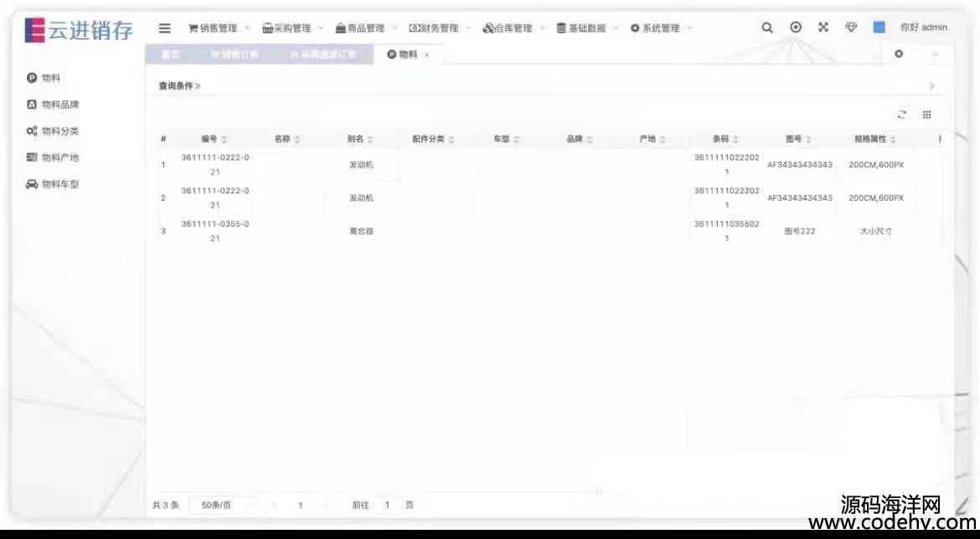
Task: Click the gear icon at tab bar right
Action: click(x=899, y=54)
